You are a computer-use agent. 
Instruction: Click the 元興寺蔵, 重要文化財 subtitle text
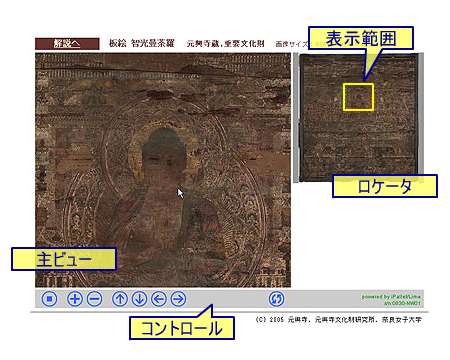(x=226, y=43)
